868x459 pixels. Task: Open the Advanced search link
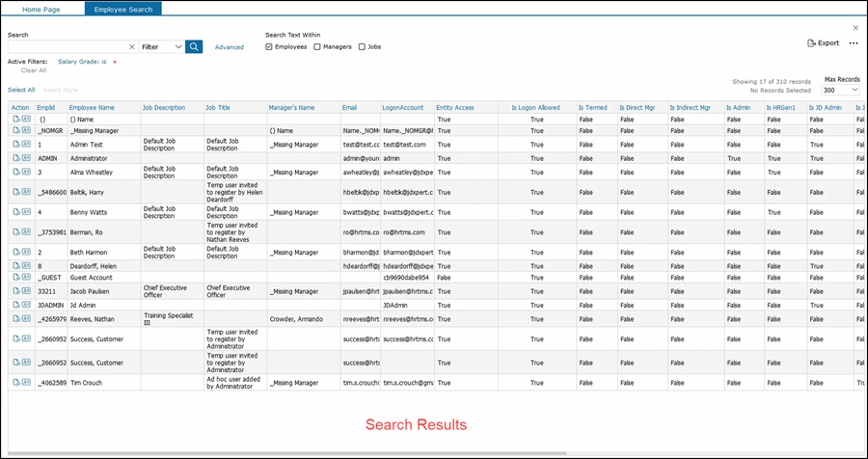230,47
